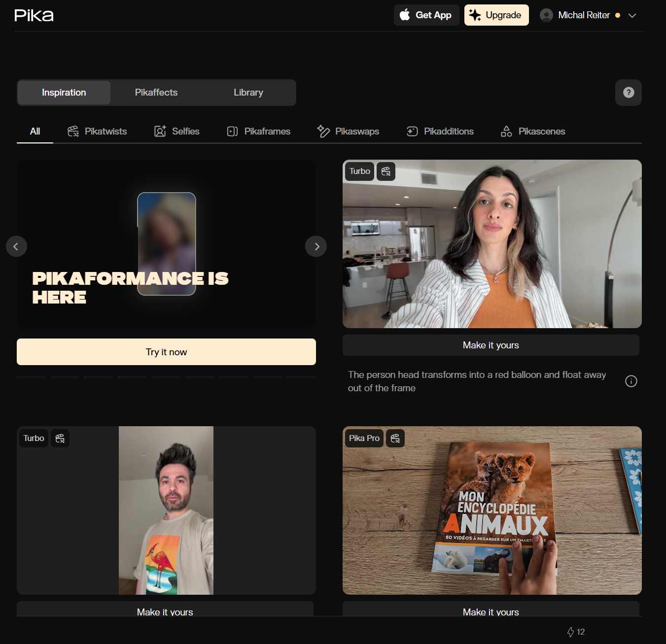
Task: Click the lightning credits icon
Action: 570,632
